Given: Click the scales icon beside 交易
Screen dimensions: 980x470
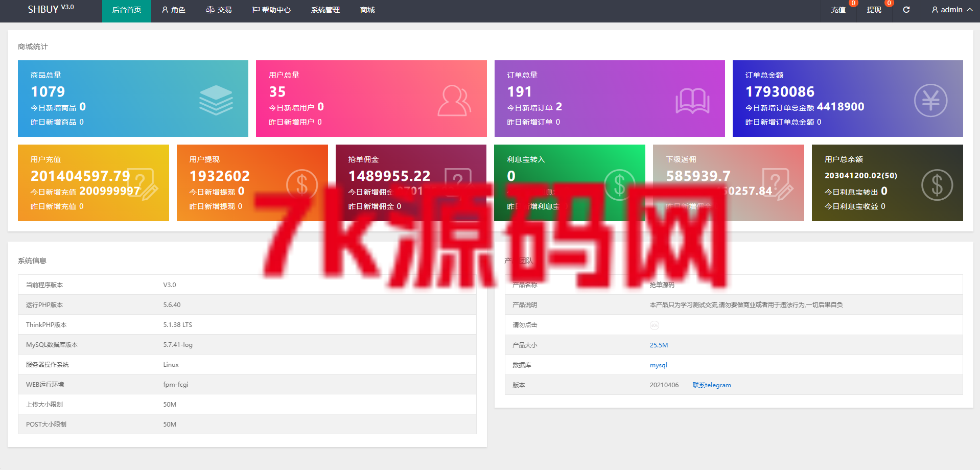Looking at the screenshot, I should 210,10.
